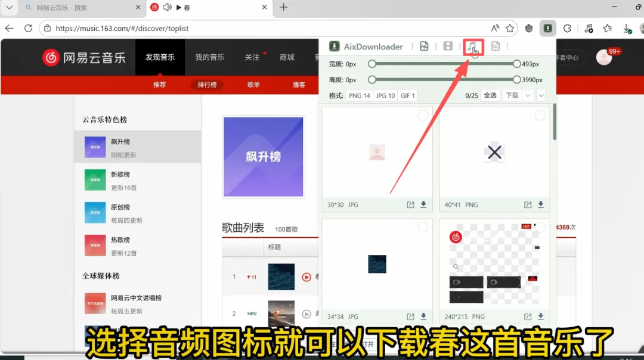Open the 30*30 JPG in new tab

click(410, 204)
